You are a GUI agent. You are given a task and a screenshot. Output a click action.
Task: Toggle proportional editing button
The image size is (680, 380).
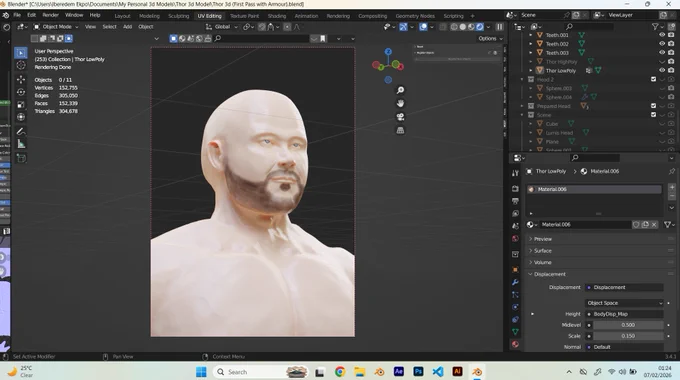[287, 27]
